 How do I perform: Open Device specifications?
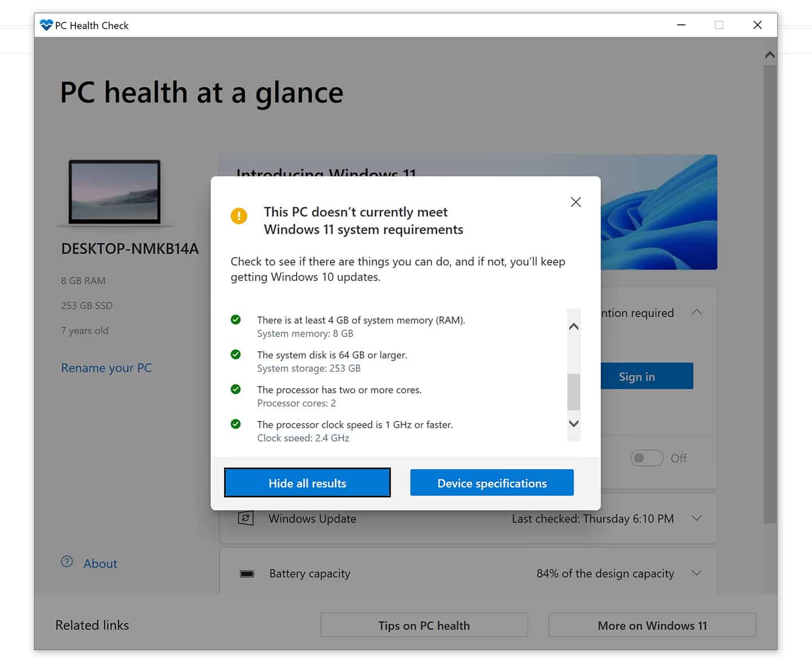[x=492, y=483]
